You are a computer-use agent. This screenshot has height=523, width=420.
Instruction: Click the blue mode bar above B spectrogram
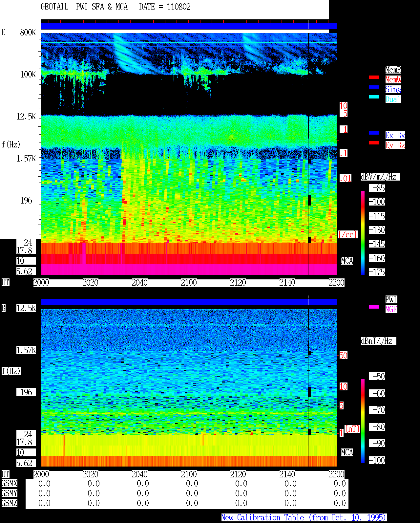189,302
